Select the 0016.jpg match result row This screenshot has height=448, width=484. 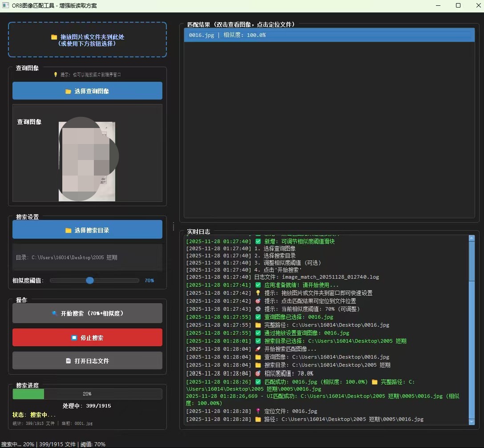click(329, 35)
